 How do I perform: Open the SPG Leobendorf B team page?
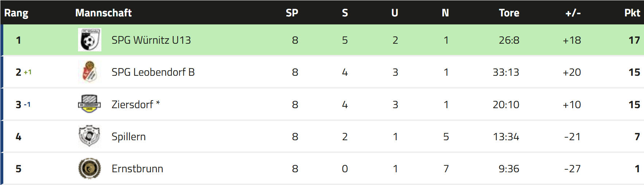153,72
